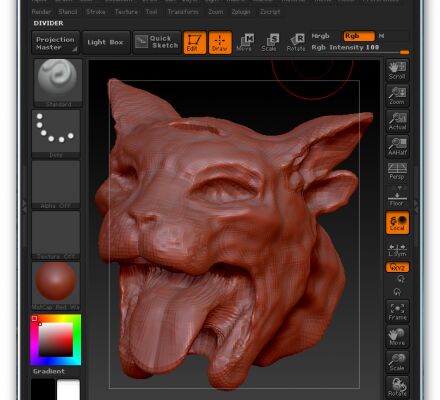Open the Zscript menu
440x400 pixels.
tap(270, 12)
